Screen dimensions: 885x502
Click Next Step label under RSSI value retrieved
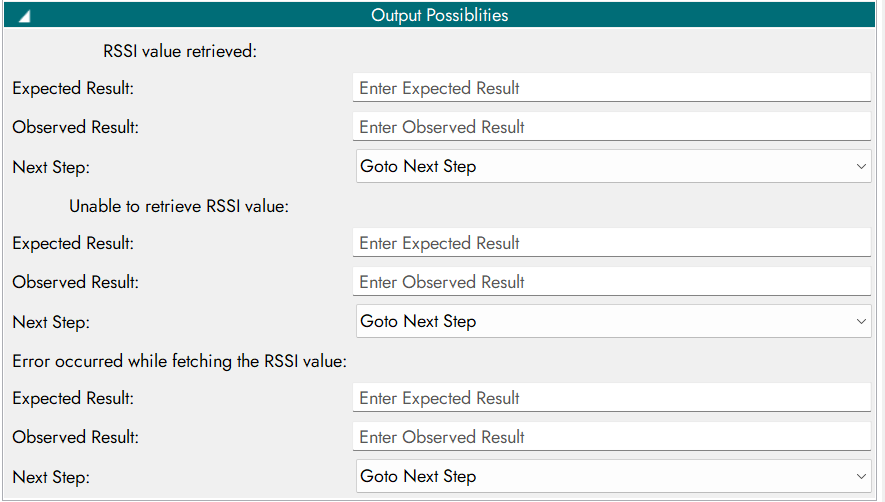[51, 167]
